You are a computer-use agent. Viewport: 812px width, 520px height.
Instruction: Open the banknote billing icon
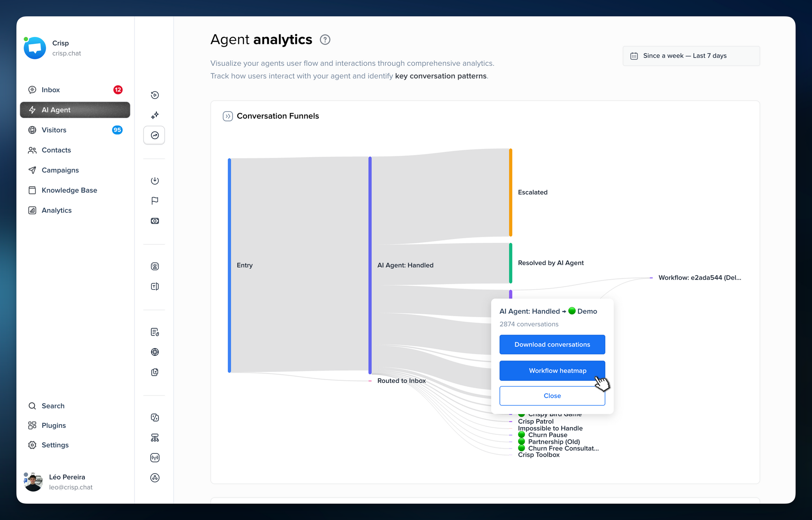(154, 220)
